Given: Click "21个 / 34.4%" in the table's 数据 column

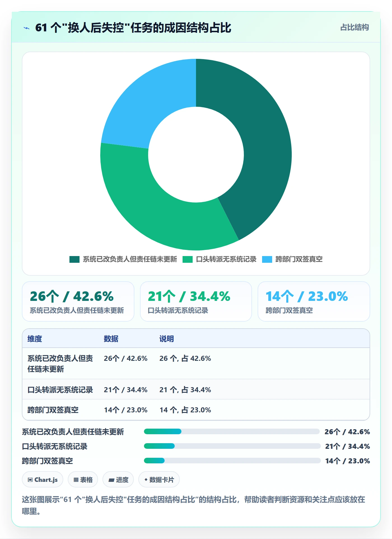Looking at the screenshot, I should point(126,390).
